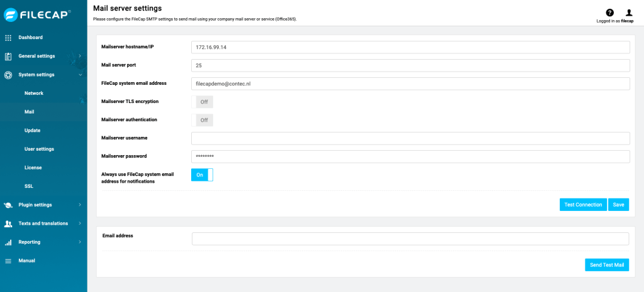Click the 'Mailserver TLS encryption' label
The image size is (644, 292).
(x=130, y=101)
